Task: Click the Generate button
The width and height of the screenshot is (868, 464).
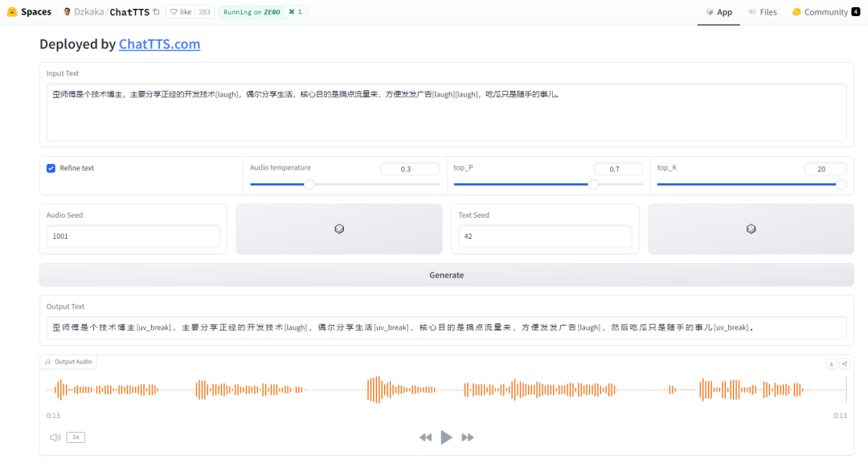Action: pyautogui.click(x=447, y=275)
